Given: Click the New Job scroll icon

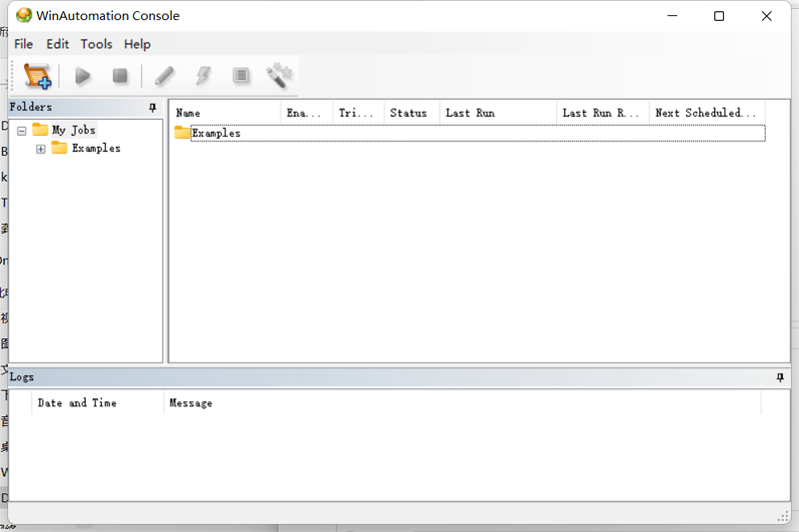Looking at the screenshot, I should click(x=38, y=76).
